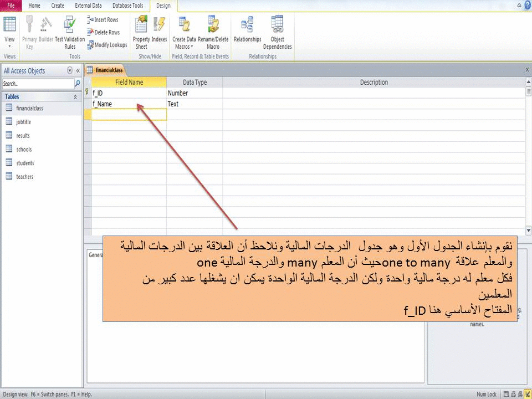Click the field grid scrollbar down arrow

click(x=528, y=231)
